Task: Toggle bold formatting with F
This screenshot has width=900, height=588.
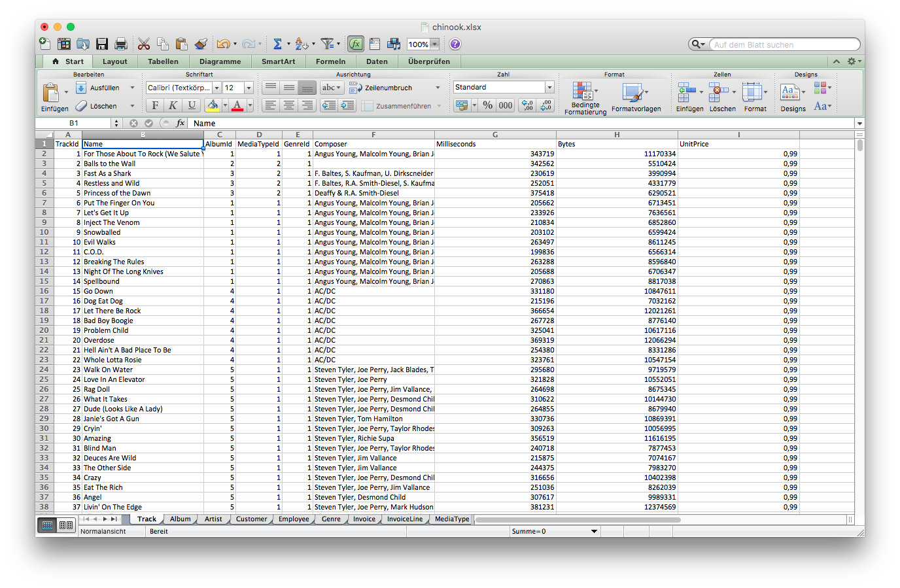Action: point(154,105)
